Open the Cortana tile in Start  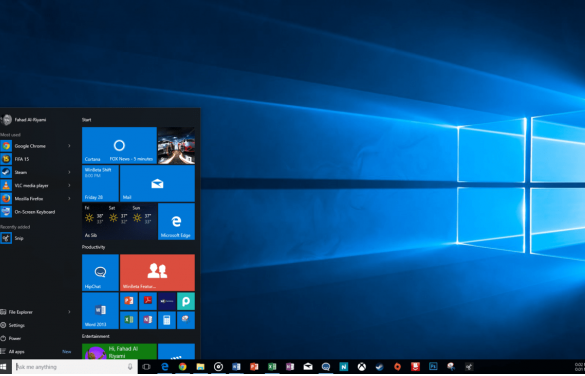tap(119, 145)
